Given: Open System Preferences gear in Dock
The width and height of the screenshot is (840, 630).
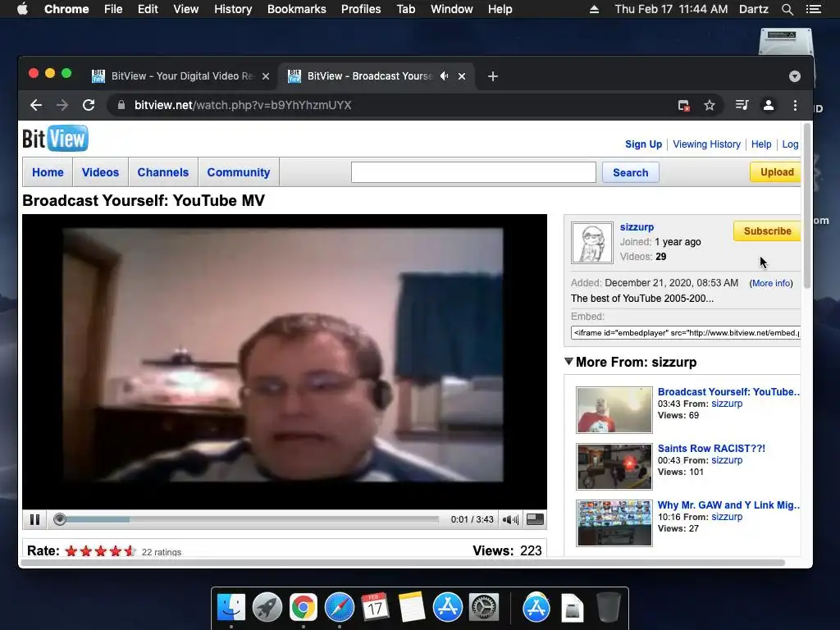Looking at the screenshot, I should [x=484, y=608].
